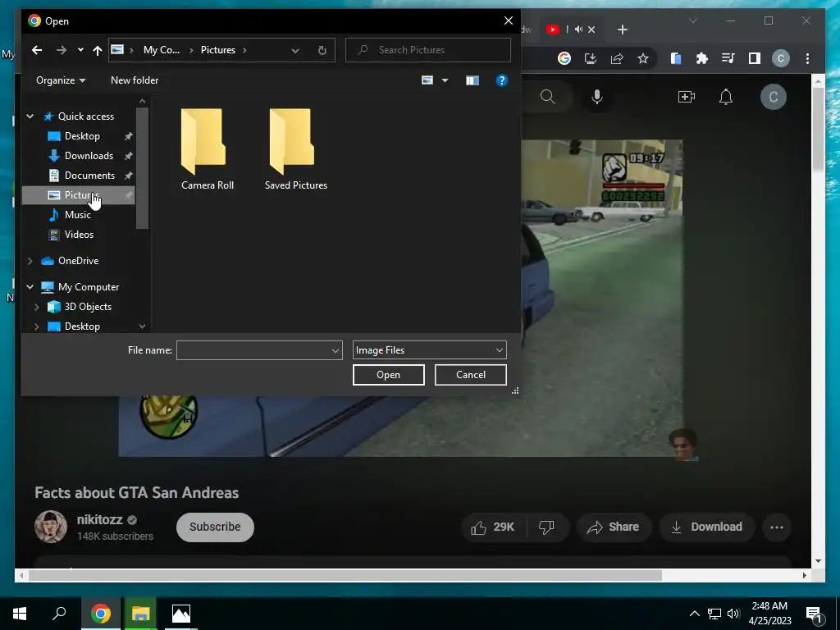
Task: Click the Search Pictures field
Action: pyautogui.click(x=428, y=50)
